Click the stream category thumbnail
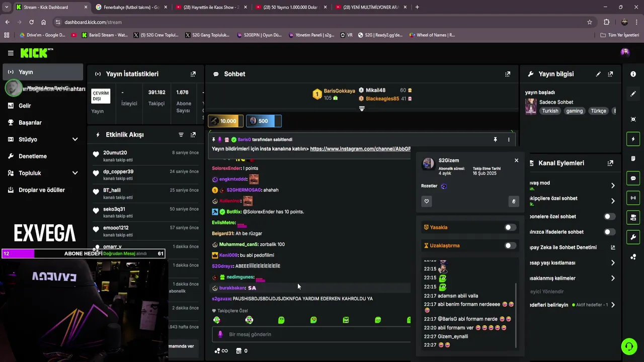This screenshot has height=362, width=644. tap(531, 106)
